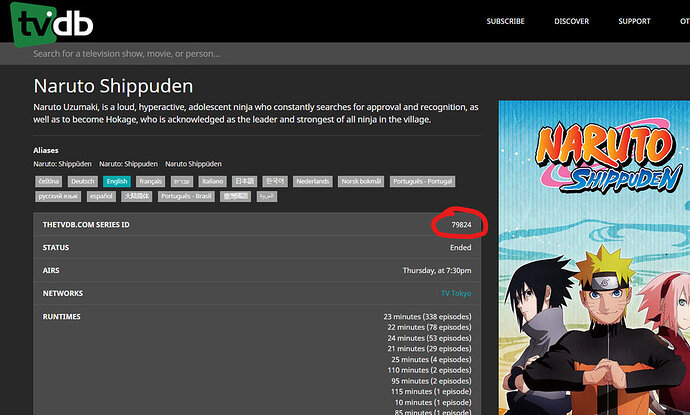Open the Subscribe menu item

505,21
